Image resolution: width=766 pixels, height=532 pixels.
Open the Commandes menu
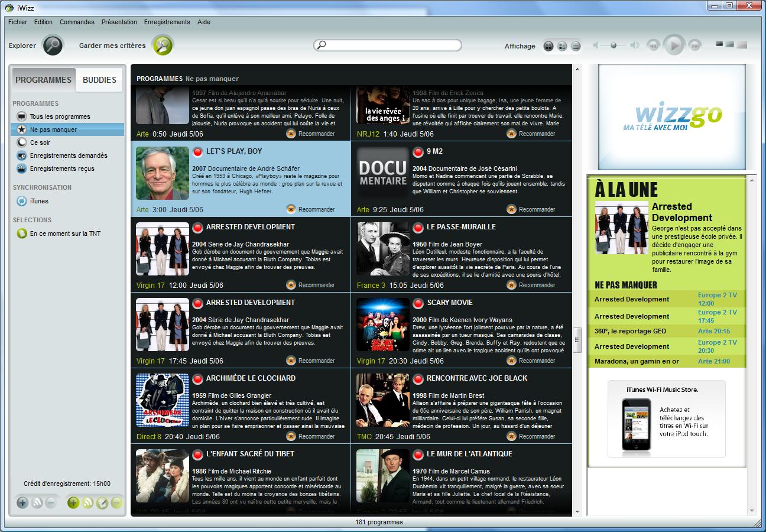pyautogui.click(x=77, y=22)
